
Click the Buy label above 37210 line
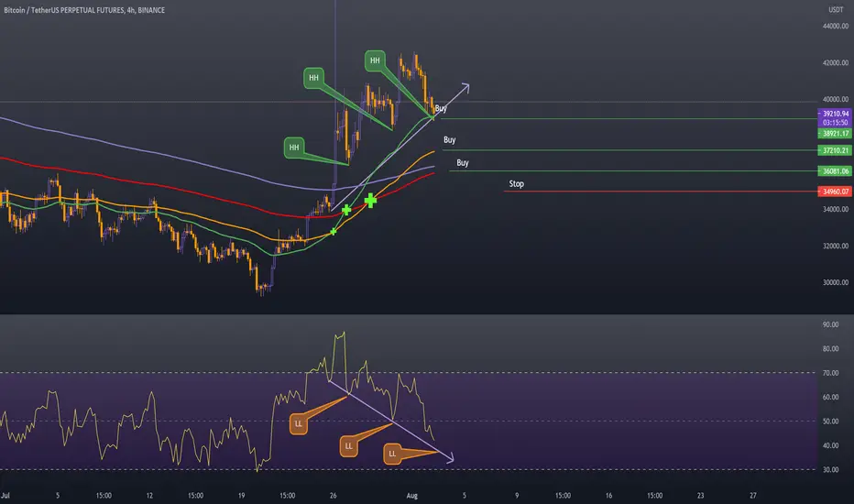tap(449, 140)
